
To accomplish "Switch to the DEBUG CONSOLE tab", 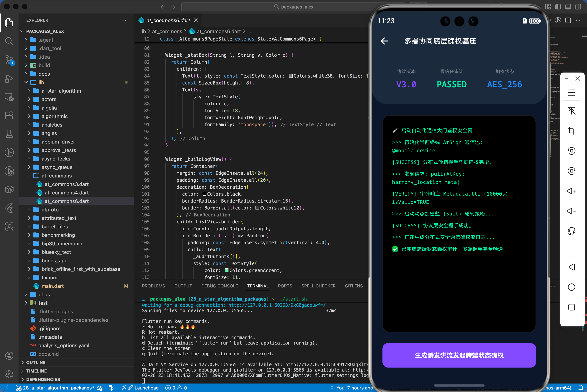I will pyautogui.click(x=220, y=286).
